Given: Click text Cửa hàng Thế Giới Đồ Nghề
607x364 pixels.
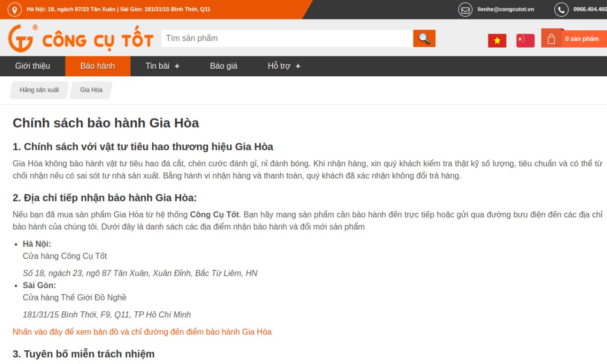Looking at the screenshot, I should 74,298.
